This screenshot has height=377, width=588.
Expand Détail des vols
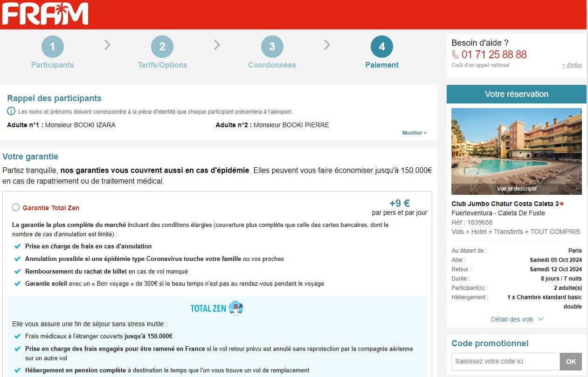(517, 319)
